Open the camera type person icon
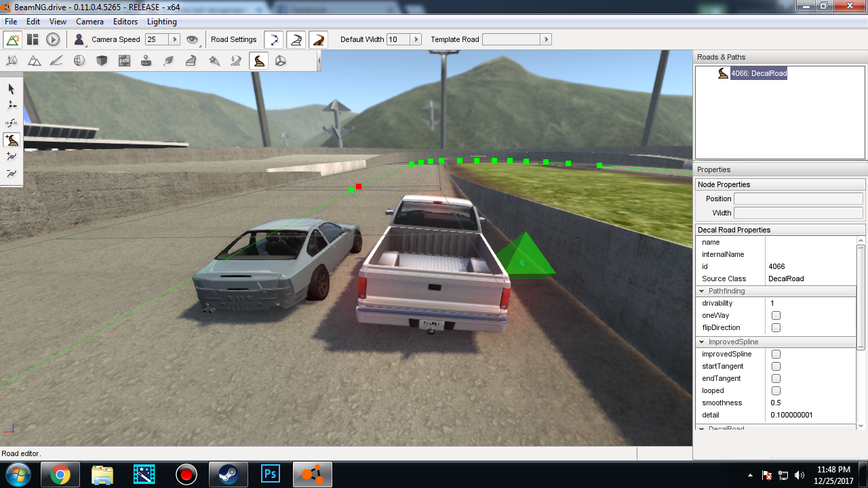Viewport: 868px width, 488px height. [x=79, y=39]
